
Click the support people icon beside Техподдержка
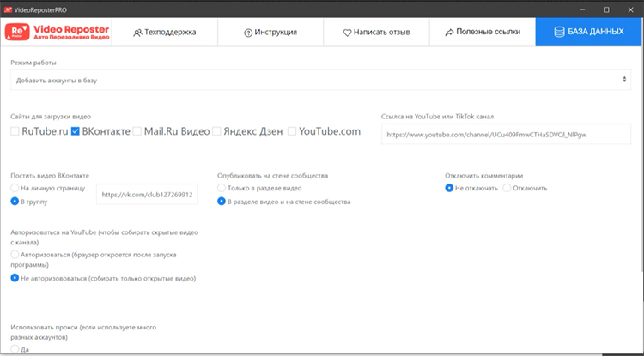(137, 33)
